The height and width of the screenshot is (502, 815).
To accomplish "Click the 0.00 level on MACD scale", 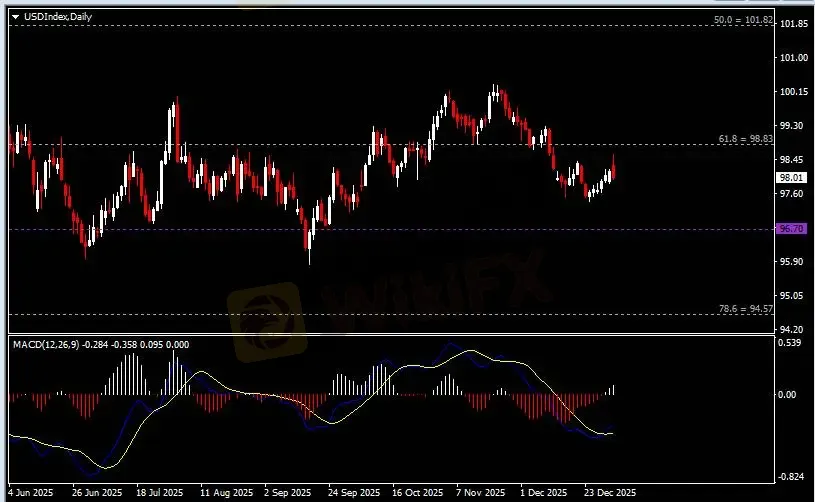I will point(791,395).
